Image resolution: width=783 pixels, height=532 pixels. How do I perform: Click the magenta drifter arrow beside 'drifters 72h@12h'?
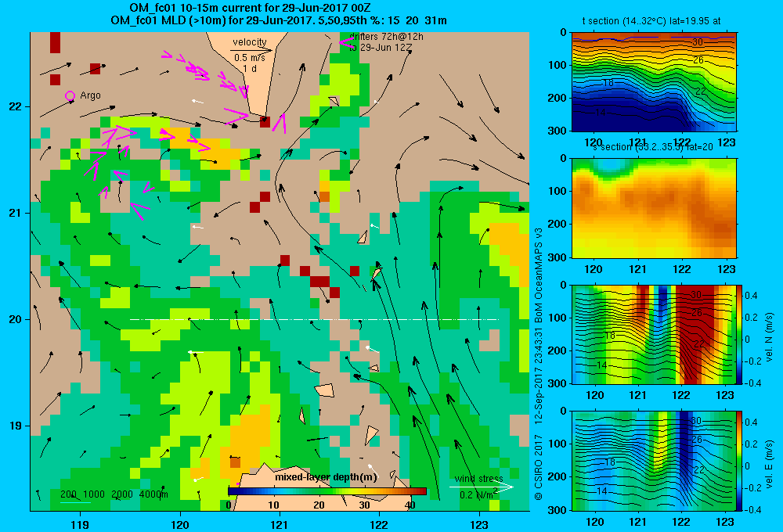(347, 43)
